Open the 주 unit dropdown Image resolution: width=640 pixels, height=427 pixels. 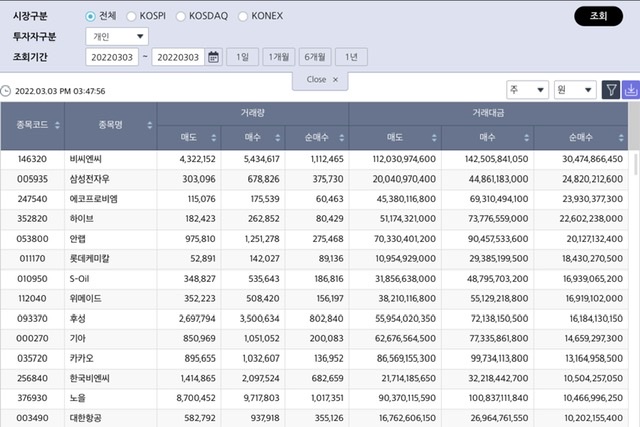pos(527,90)
